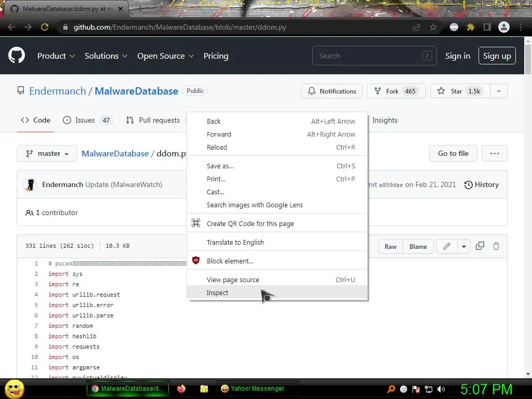Fork the repository with Fork button
The height and width of the screenshot is (399, 532).
[396, 91]
